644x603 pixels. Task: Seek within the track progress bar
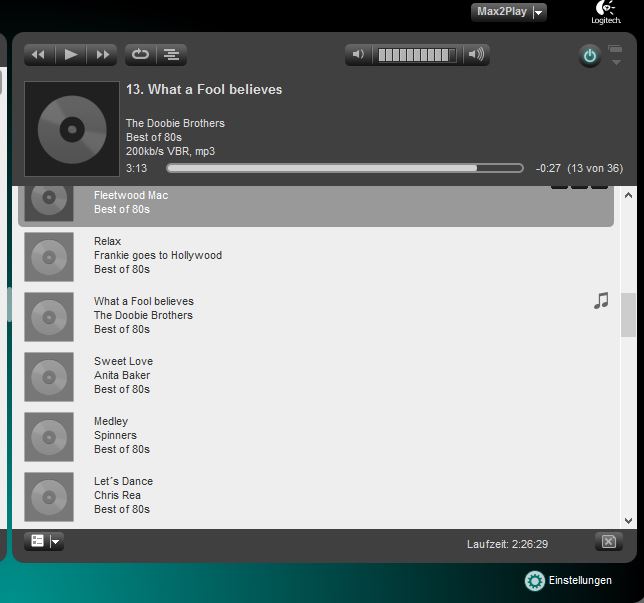344,168
